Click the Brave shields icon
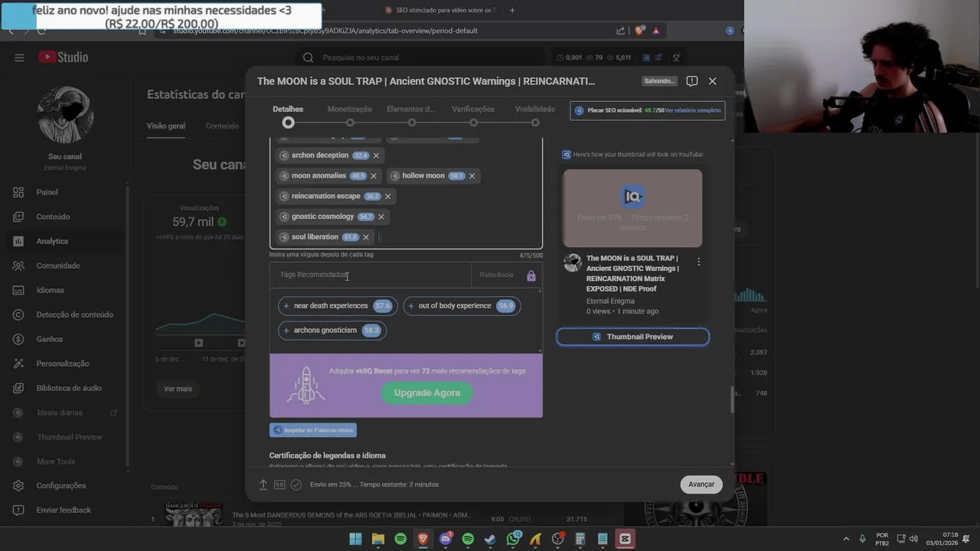The height and width of the screenshot is (551, 980). click(639, 31)
